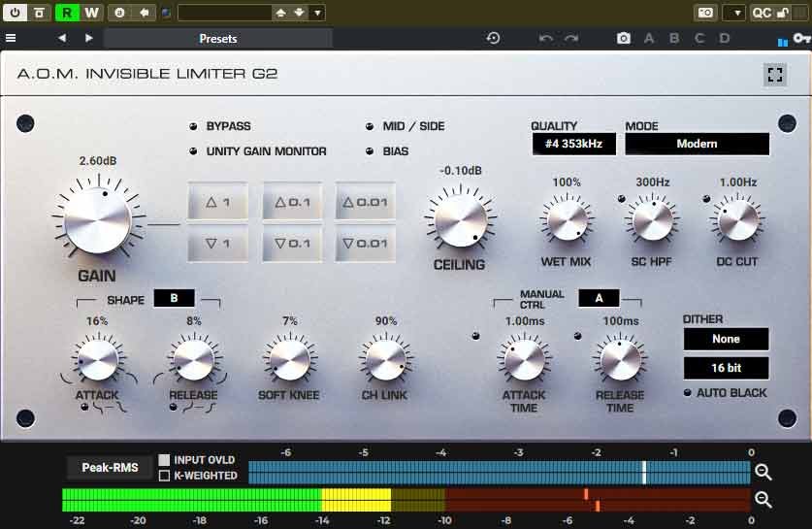Click the gain reduction meter zoom icon
This screenshot has width=812, height=529.
point(763,472)
